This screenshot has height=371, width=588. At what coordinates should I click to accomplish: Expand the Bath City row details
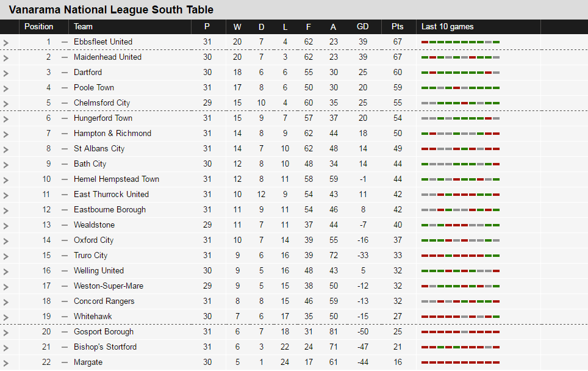point(5,164)
